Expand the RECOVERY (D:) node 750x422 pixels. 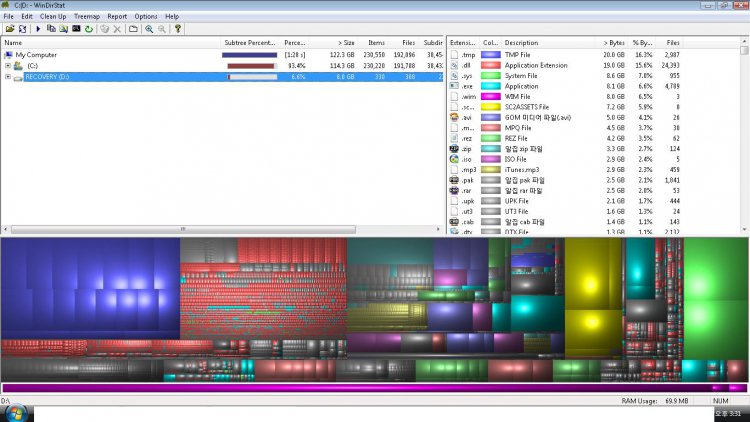[x=8, y=77]
